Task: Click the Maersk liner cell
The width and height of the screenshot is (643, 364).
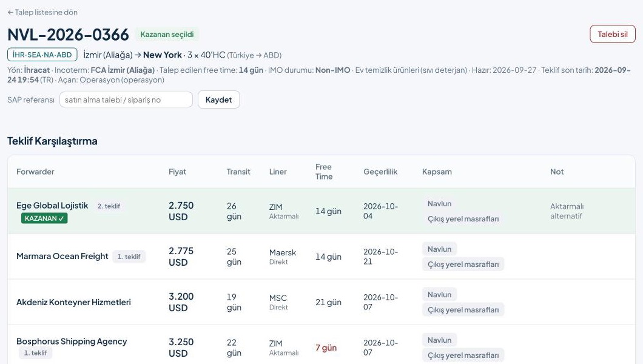Action: click(x=283, y=257)
